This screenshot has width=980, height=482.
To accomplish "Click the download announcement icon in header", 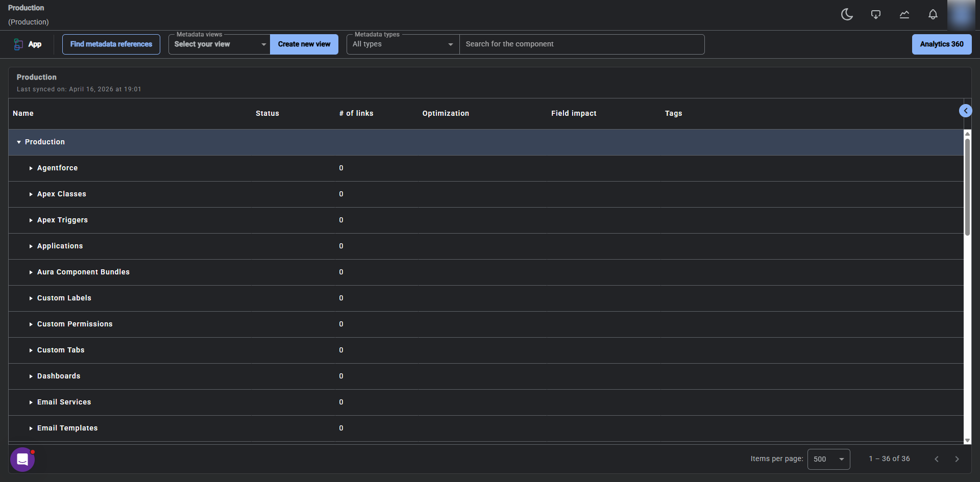I will (x=875, y=14).
